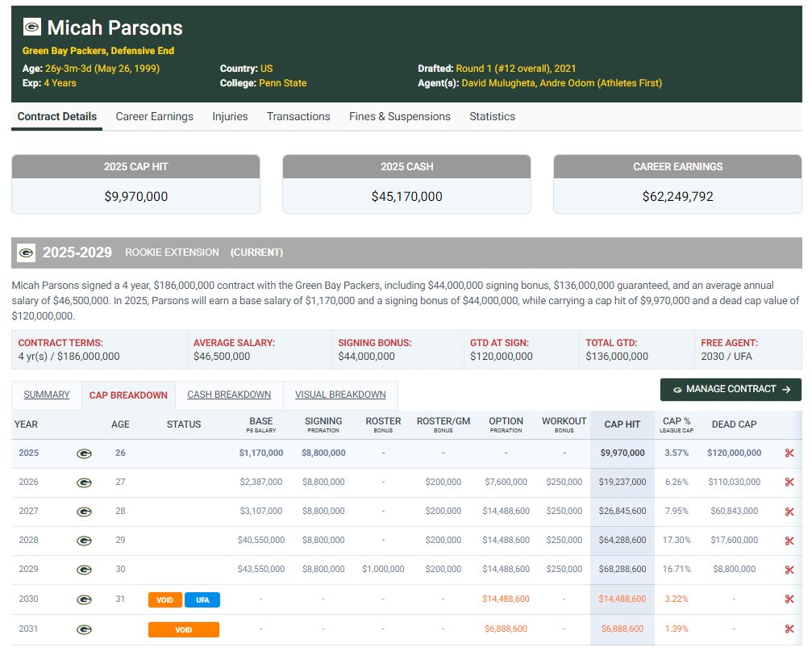Screen dimensions: 812x664
Task: Click the Packers logo beside Micah Parsons' name
Action: click(x=32, y=27)
